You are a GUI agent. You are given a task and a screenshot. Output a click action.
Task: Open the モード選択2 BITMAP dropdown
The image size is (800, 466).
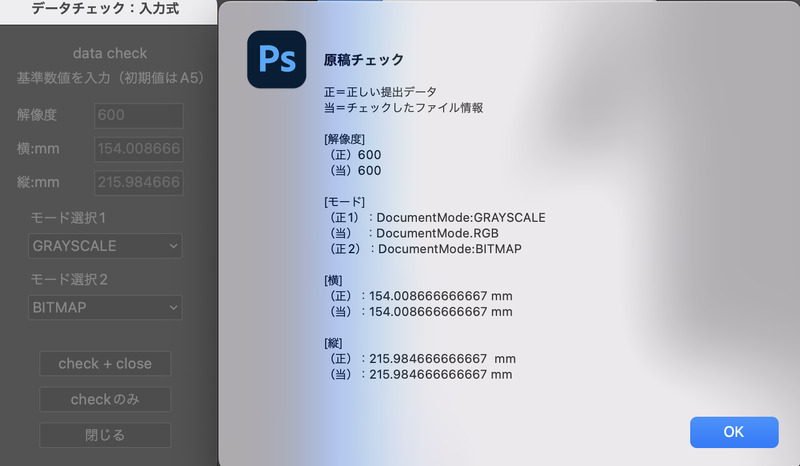click(105, 308)
